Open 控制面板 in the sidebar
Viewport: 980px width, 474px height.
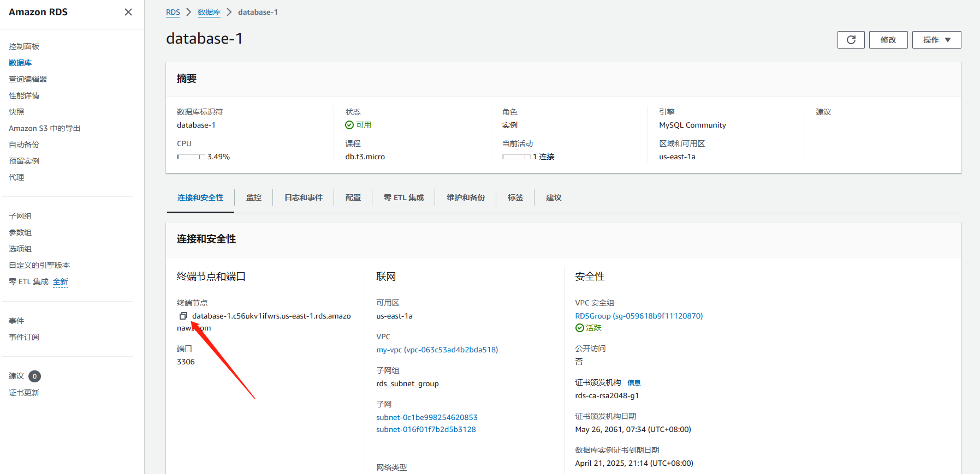[24, 46]
